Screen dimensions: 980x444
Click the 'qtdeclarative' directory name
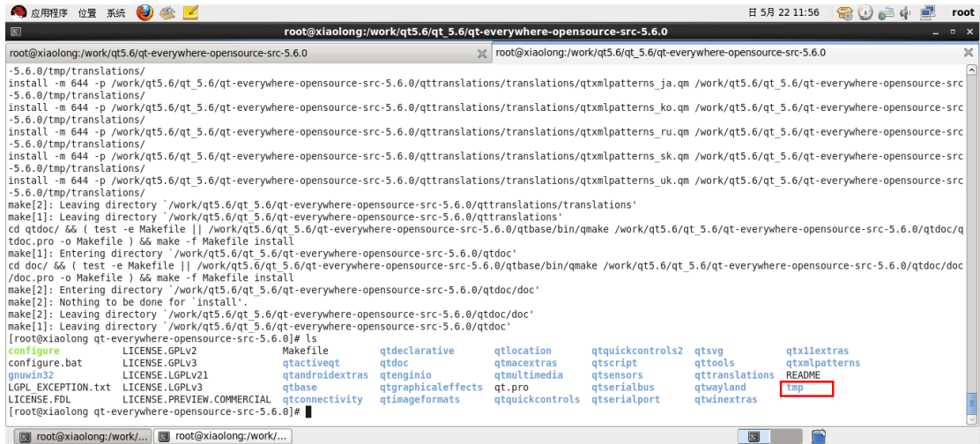pyautogui.click(x=417, y=351)
